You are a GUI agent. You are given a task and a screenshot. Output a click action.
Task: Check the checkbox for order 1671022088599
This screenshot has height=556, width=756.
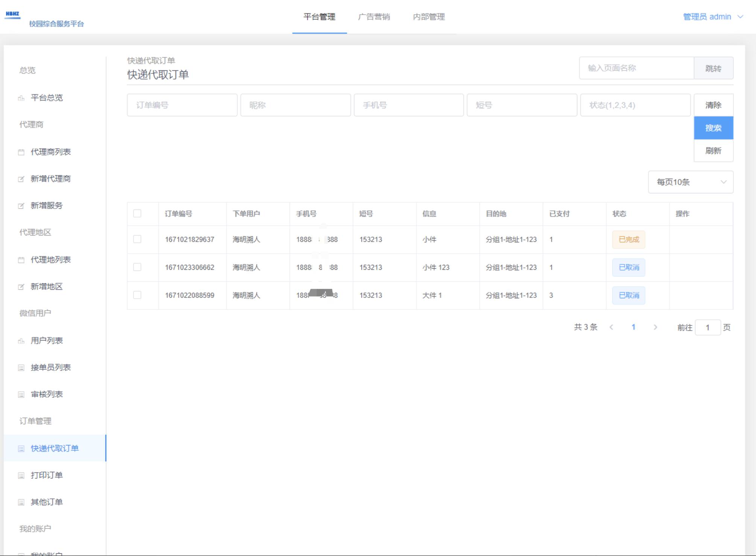[x=137, y=295]
